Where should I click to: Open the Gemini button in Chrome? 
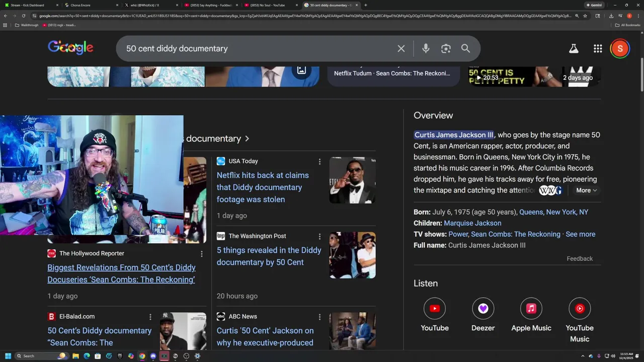[594, 5]
